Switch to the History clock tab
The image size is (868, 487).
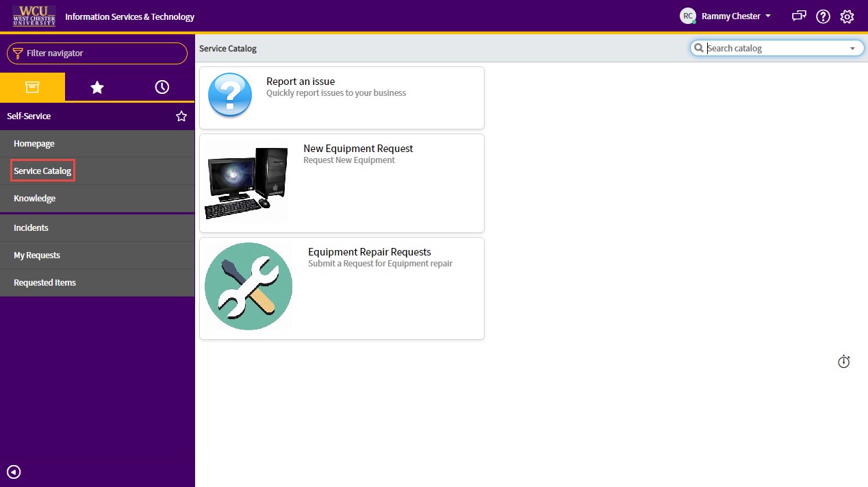pos(162,87)
